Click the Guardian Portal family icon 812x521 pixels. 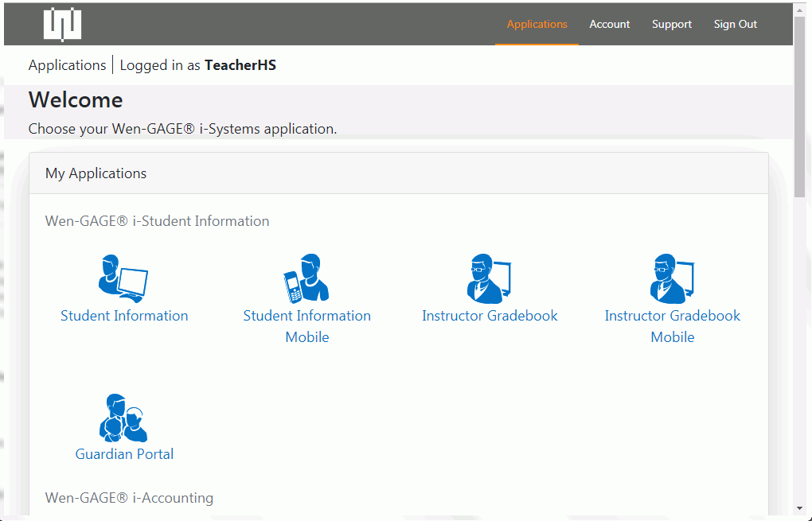click(x=123, y=418)
